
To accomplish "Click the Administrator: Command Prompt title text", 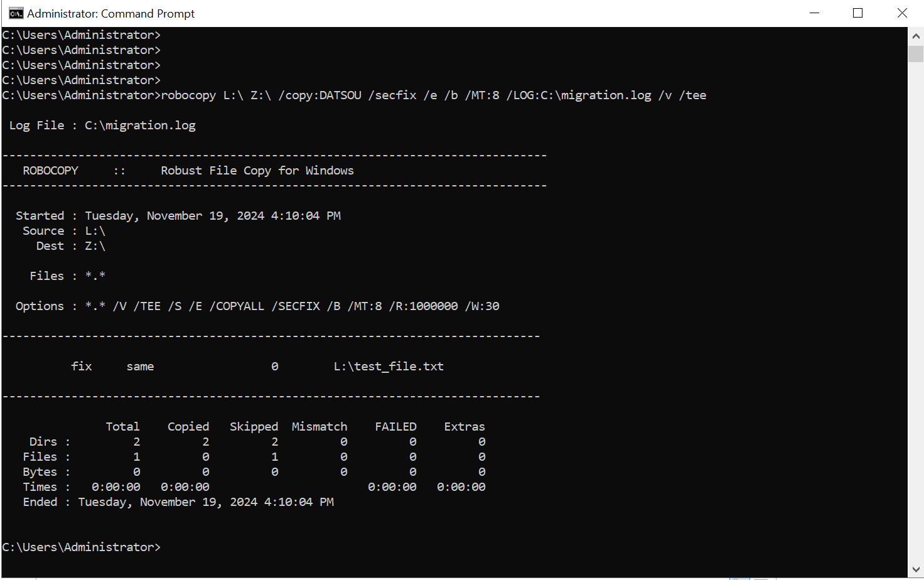I will 110,13.
